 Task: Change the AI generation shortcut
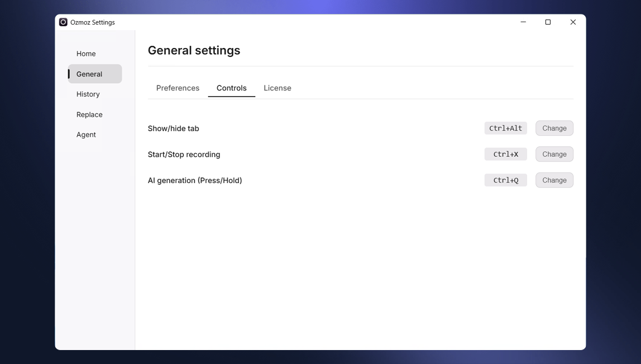click(554, 180)
